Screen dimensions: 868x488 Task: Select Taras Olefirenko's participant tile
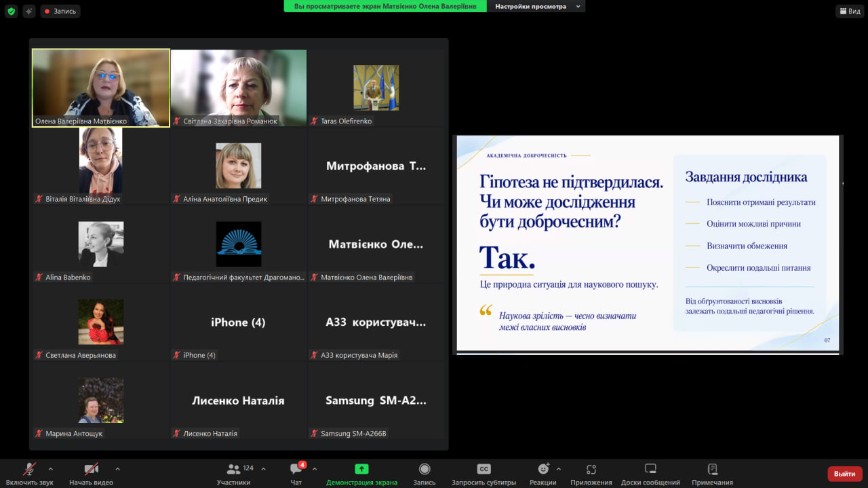click(376, 88)
